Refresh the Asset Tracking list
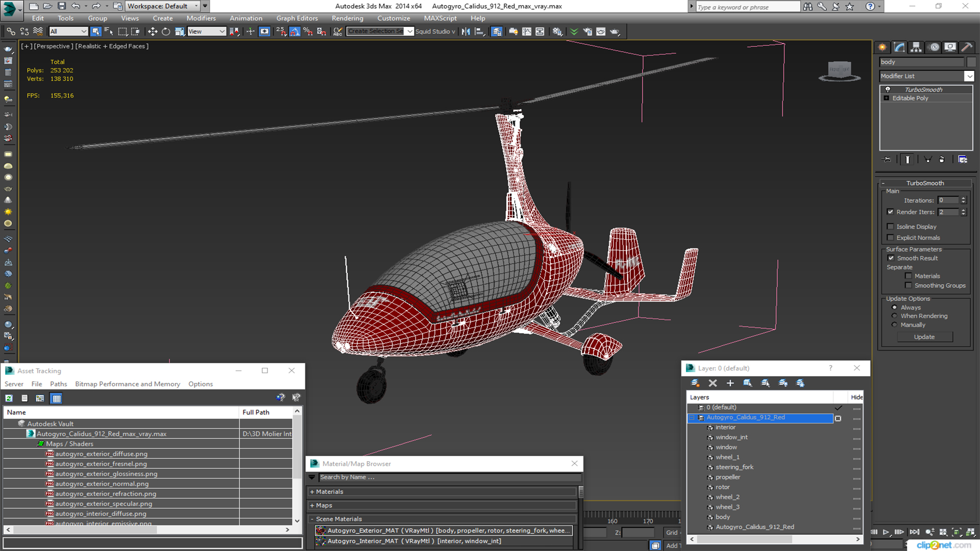Image resolution: width=980 pixels, height=551 pixels. 9,398
